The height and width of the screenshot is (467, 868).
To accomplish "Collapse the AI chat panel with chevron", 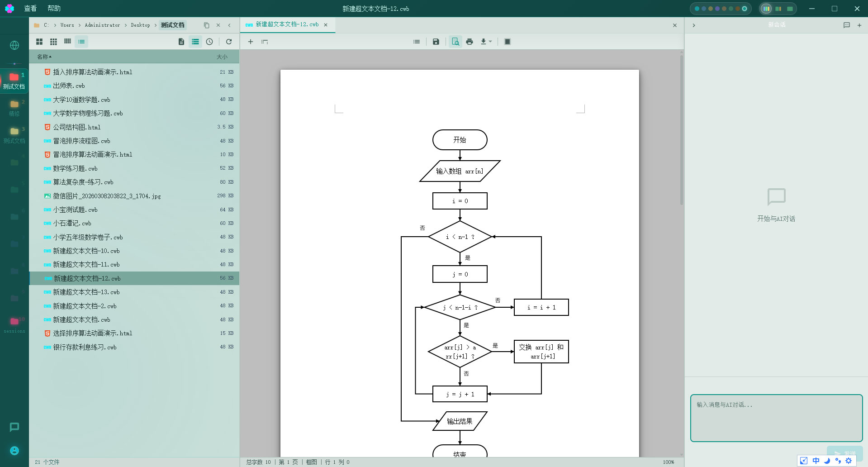I will [x=693, y=25].
